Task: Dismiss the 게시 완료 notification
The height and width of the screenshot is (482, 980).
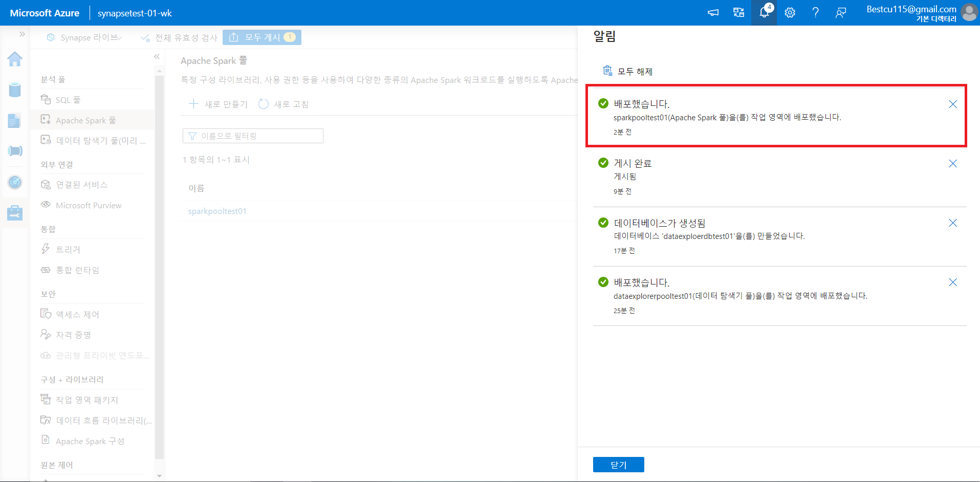Action: 952,164
